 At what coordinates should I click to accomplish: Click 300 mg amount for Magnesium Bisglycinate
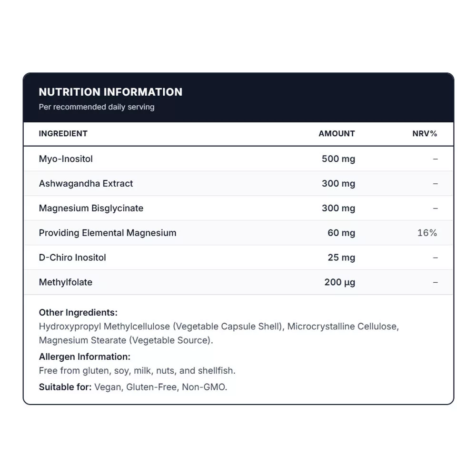coord(338,208)
